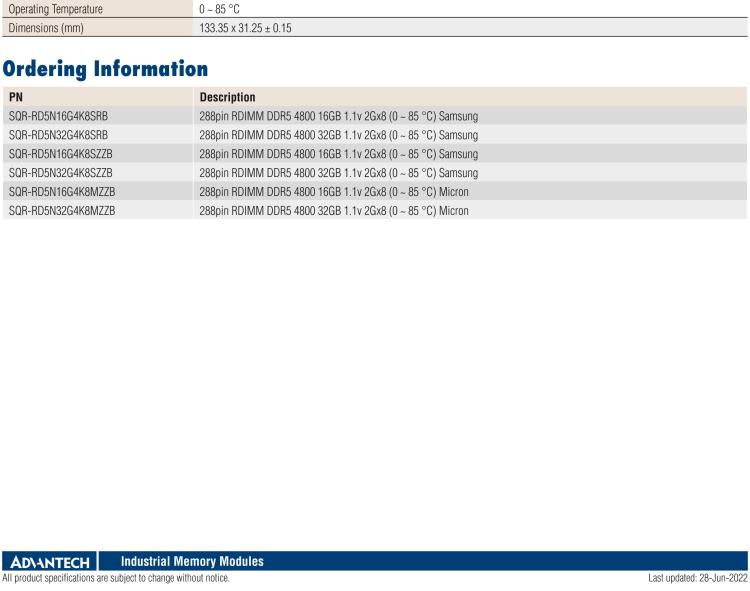Viewport: 750px width, 591px height.
Task: Select part number SQR-RD5N16G4K8SZZB
Action: [60, 154]
